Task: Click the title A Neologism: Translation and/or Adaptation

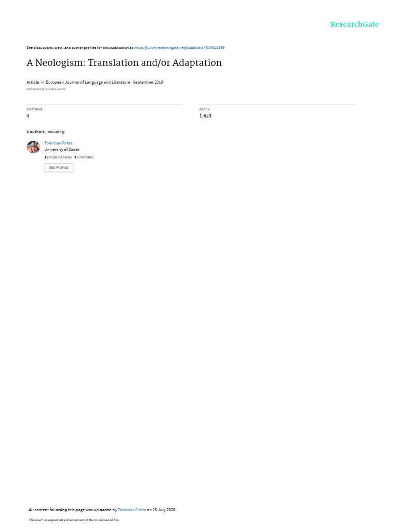Action: (x=124, y=63)
